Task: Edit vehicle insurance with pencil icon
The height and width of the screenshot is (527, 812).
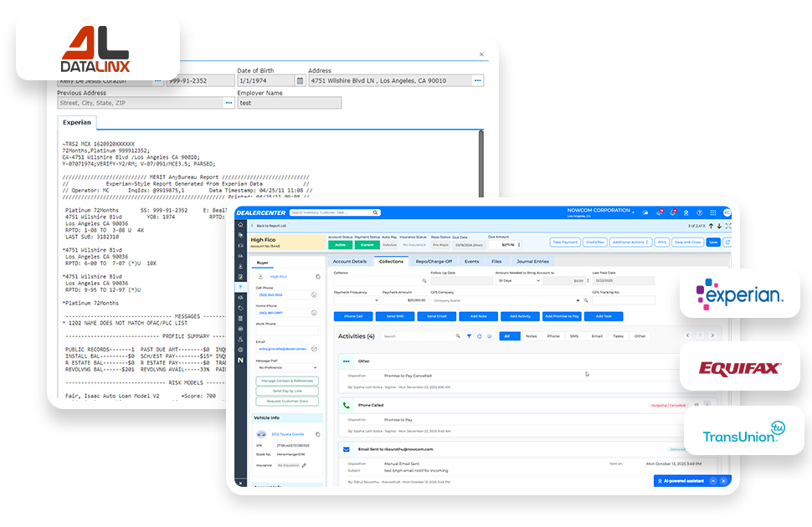Action: coord(304,465)
